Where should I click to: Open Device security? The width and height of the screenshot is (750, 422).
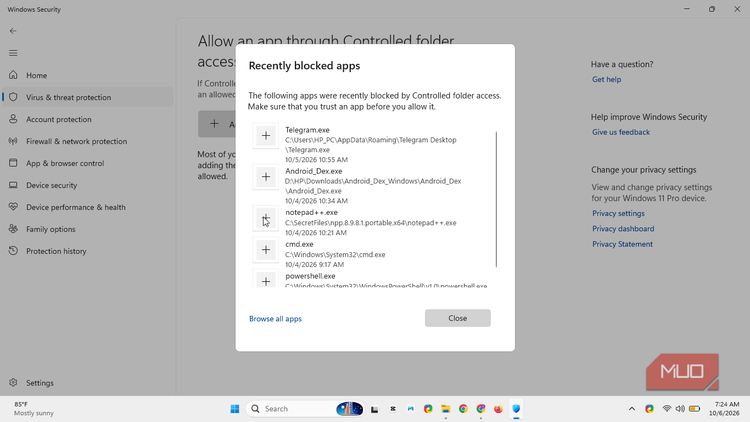tap(88, 185)
